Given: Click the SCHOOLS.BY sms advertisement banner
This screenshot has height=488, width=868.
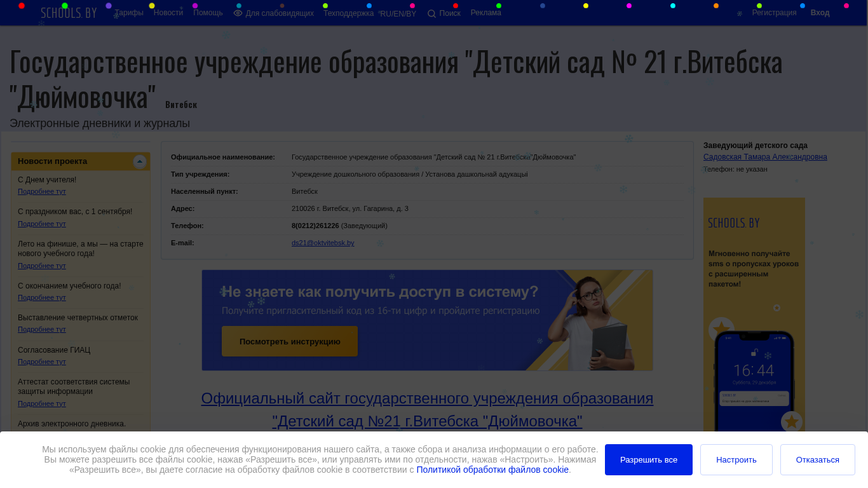Looking at the screenshot, I should pos(754,315).
